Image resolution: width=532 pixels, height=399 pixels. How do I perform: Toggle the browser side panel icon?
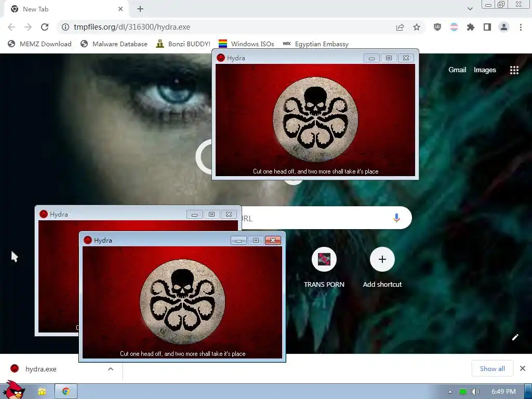(x=487, y=27)
